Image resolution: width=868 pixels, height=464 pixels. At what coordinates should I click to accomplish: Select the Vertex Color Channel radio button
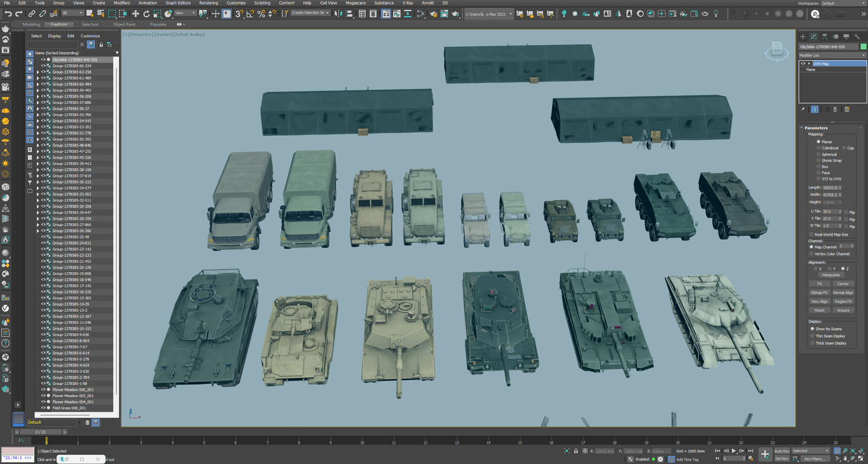tap(811, 254)
